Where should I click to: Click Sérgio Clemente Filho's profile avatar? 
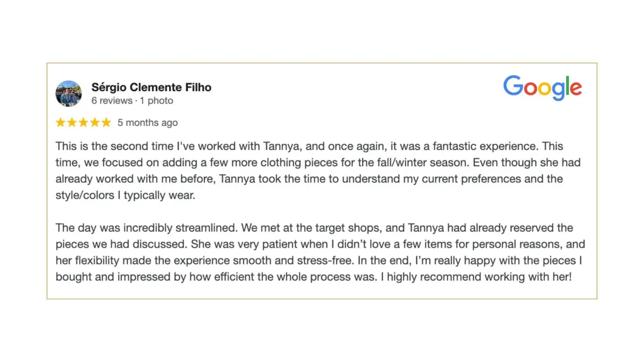69,94
